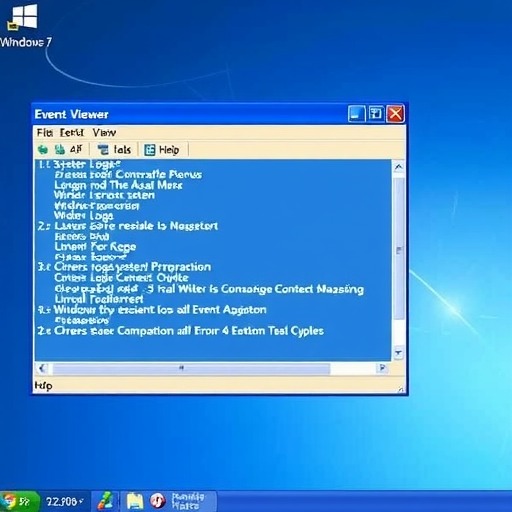
Task: Click the horizontal scrollbar thumb
Action: [x=191, y=368]
